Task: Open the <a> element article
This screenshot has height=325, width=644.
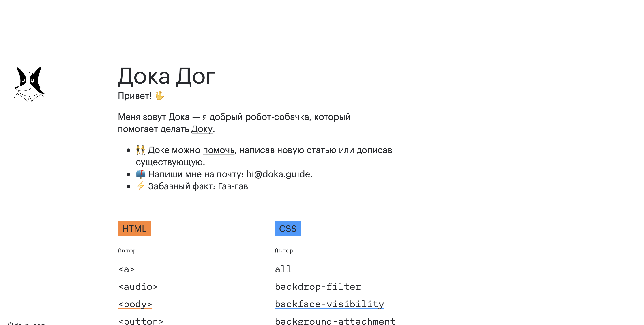Action: (x=126, y=269)
